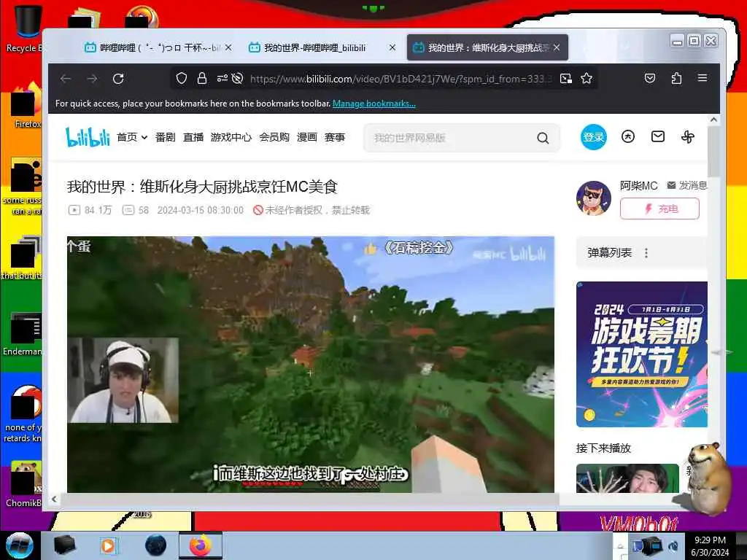
Task: Open the 直播 menu item
Action: pyautogui.click(x=193, y=137)
